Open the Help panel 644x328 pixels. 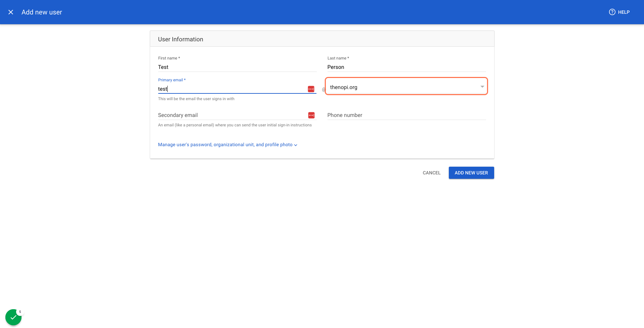pyautogui.click(x=619, y=12)
